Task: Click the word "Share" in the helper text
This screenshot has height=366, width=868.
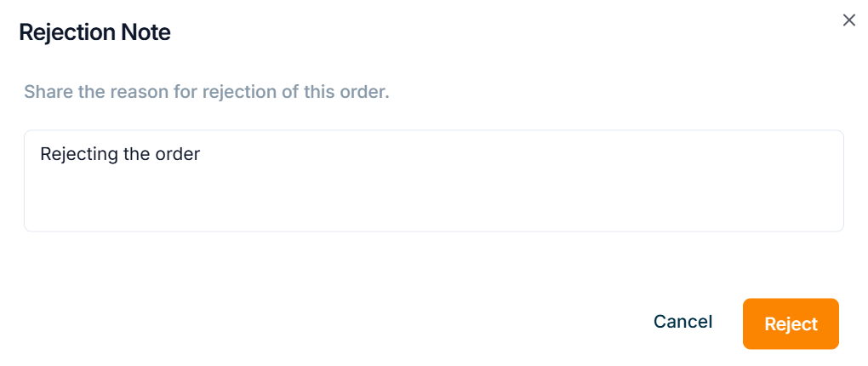Action: tap(49, 92)
